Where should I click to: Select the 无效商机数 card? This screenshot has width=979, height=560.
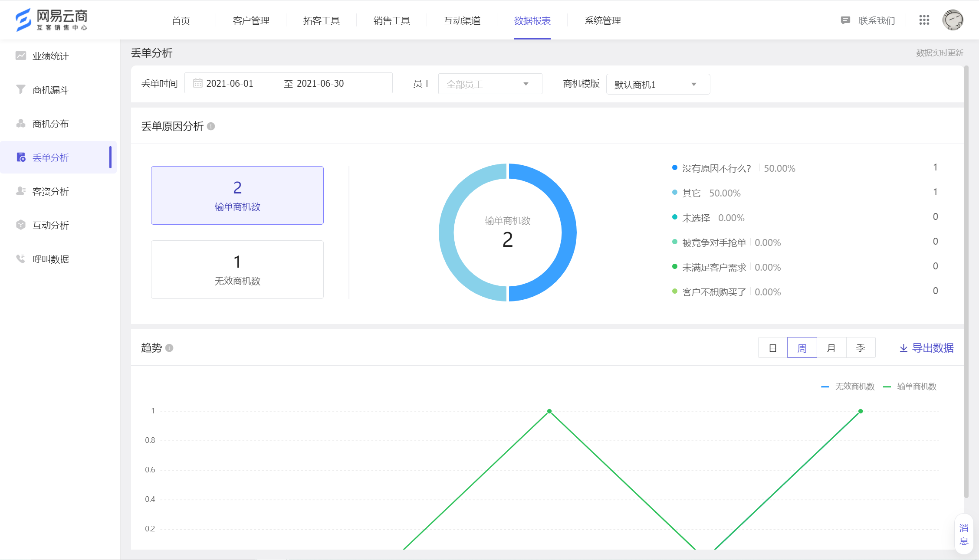pos(237,269)
